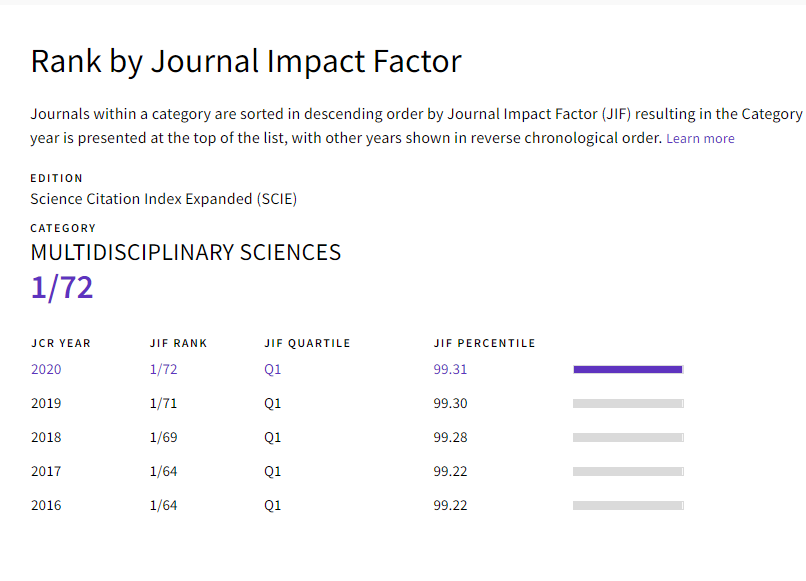The width and height of the screenshot is (806, 581).
Task: Click the gray 2019 percentile bar
Action: click(628, 403)
